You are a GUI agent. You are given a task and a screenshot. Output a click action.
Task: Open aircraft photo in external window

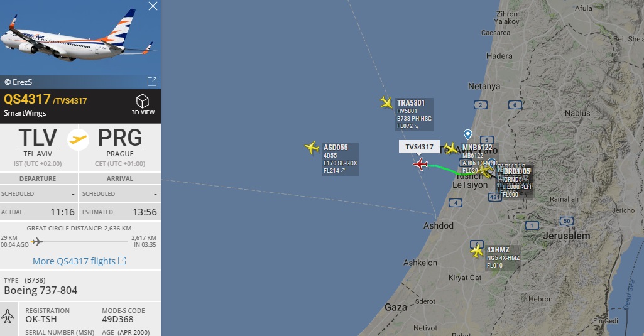click(152, 81)
